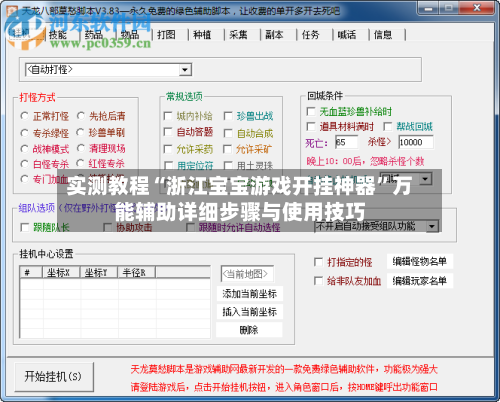This screenshot has height=402, width=500.
Task: Minimize the 天龙八部莫愁脚本 window
Action: [429, 8]
